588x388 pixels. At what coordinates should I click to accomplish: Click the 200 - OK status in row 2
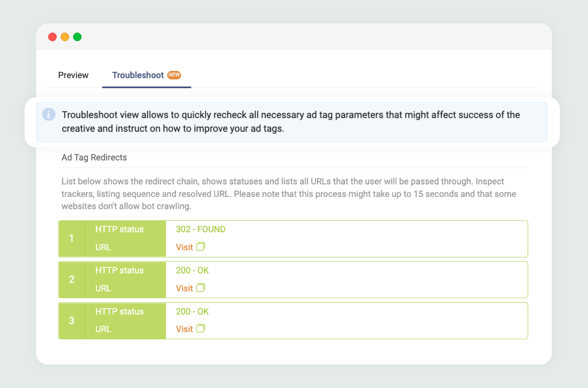coord(192,271)
